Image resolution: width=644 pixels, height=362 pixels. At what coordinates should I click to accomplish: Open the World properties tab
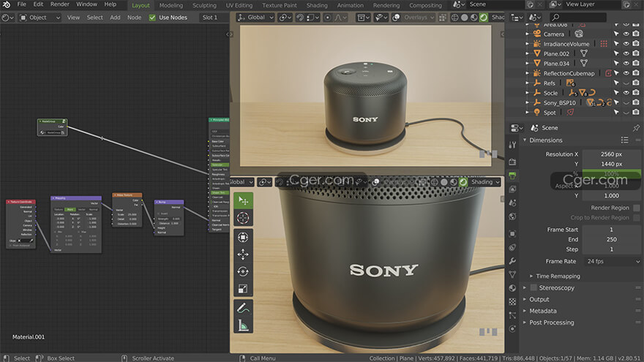(512, 216)
